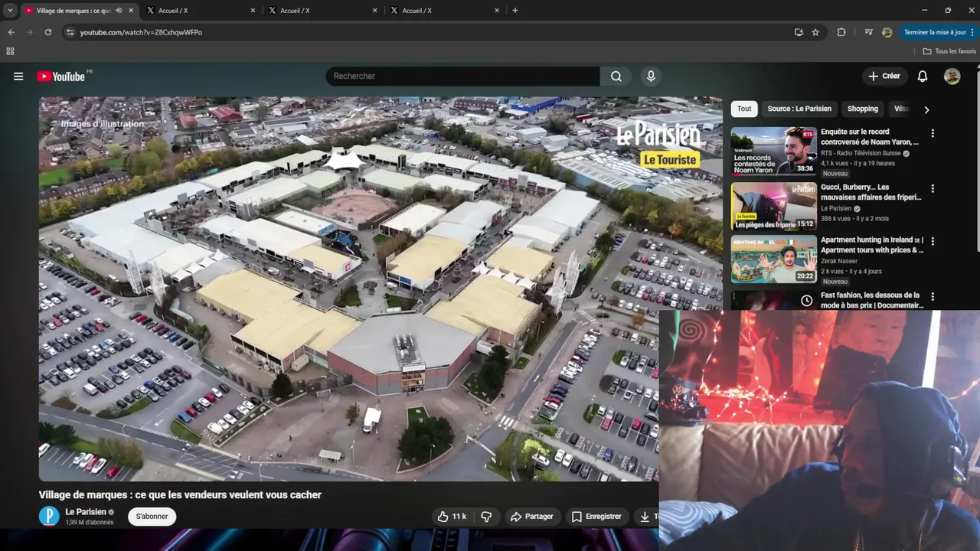Open the YouTube guide hamburger menu
The width and height of the screenshot is (980, 551).
[x=18, y=77]
